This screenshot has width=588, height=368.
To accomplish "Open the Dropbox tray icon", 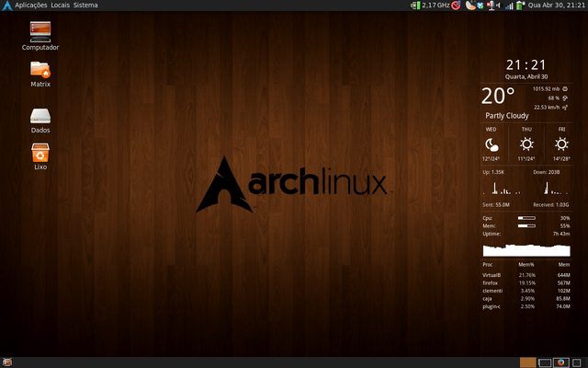I will coord(480,6).
